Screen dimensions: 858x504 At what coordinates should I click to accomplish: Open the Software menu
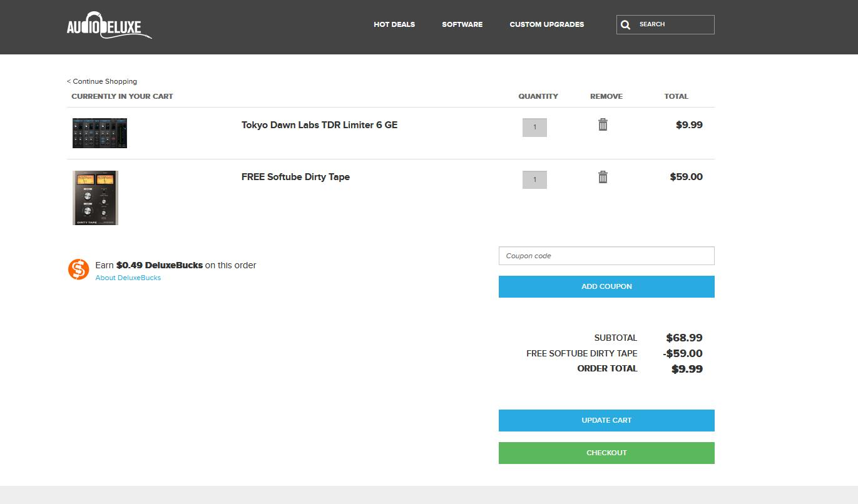[462, 24]
